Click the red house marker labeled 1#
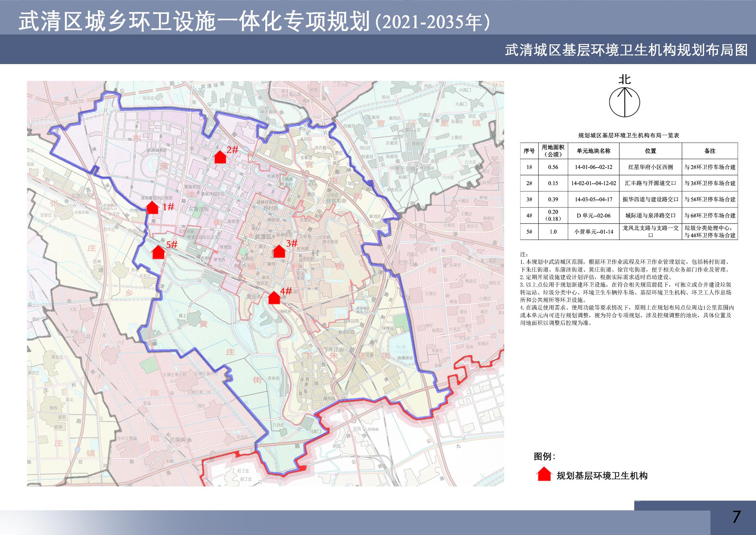The width and height of the screenshot is (756, 535). (x=152, y=208)
